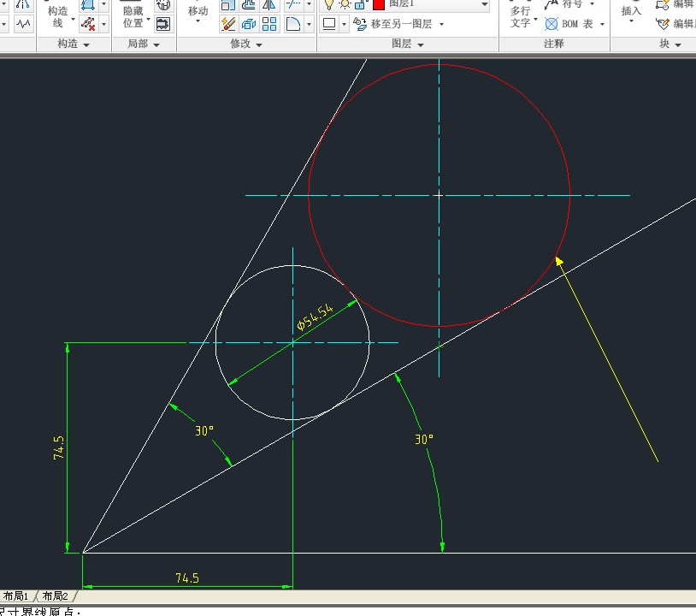This screenshot has width=696, height=616.
Task: Select the mirror tool icon
Action: tap(269, 4)
